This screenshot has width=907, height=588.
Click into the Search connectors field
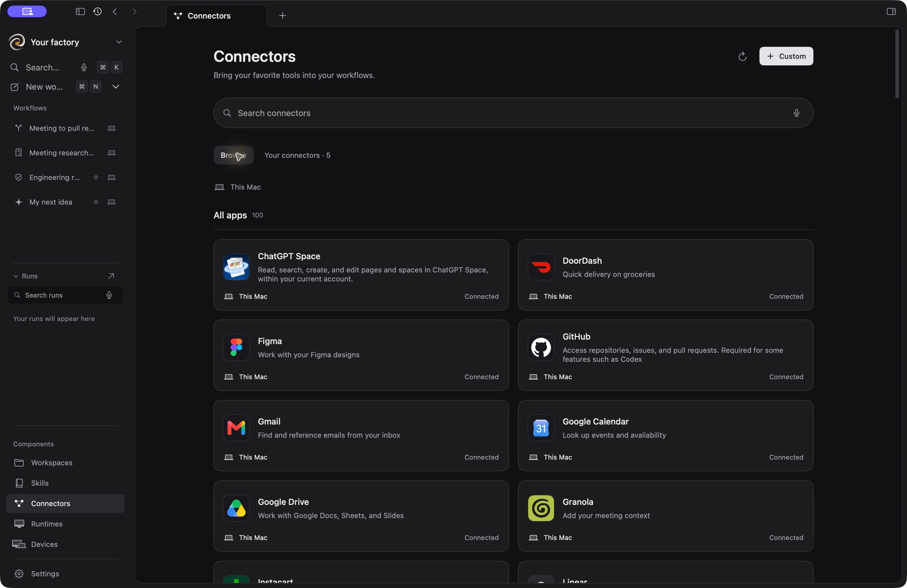[513, 113]
